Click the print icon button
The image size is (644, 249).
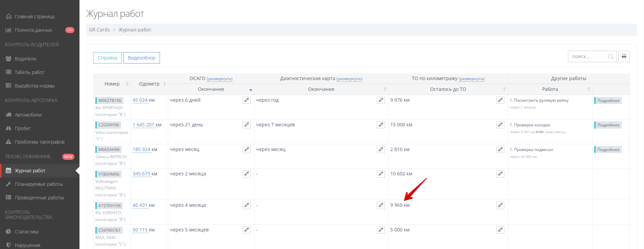(x=624, y=56)
